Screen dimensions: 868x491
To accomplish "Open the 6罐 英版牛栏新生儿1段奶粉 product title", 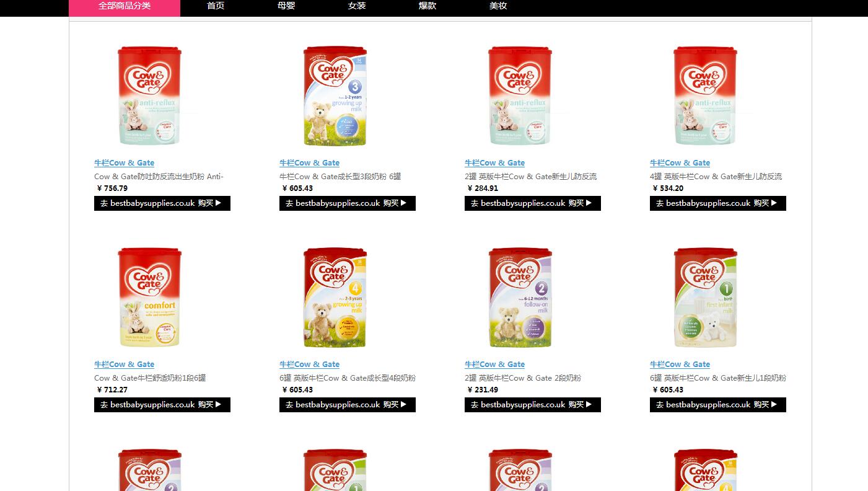I will 718,378.
